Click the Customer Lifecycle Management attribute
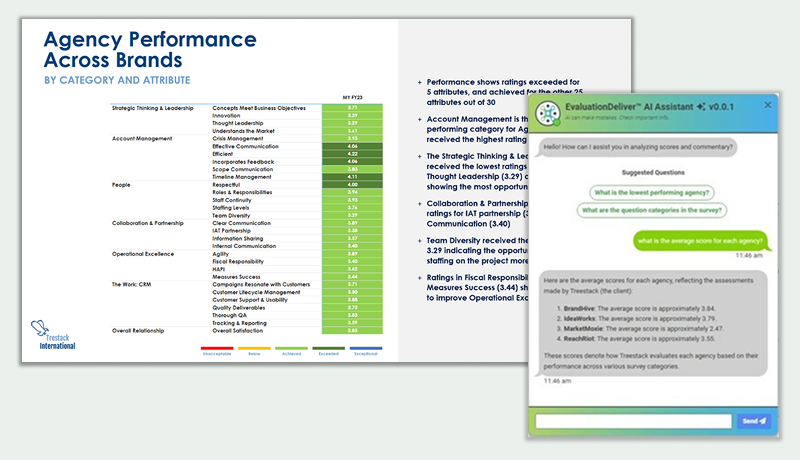 tap(256, 292)
